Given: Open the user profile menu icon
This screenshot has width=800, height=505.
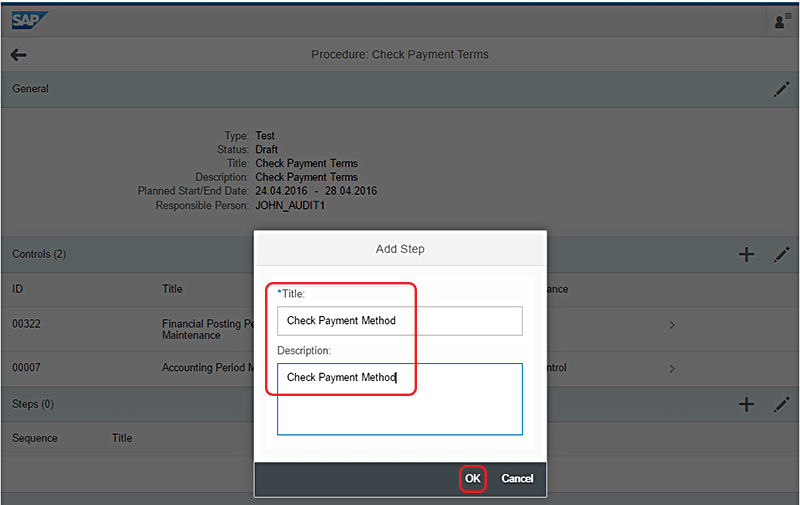Looking at the screenshot, I should (x=781, y=21).
